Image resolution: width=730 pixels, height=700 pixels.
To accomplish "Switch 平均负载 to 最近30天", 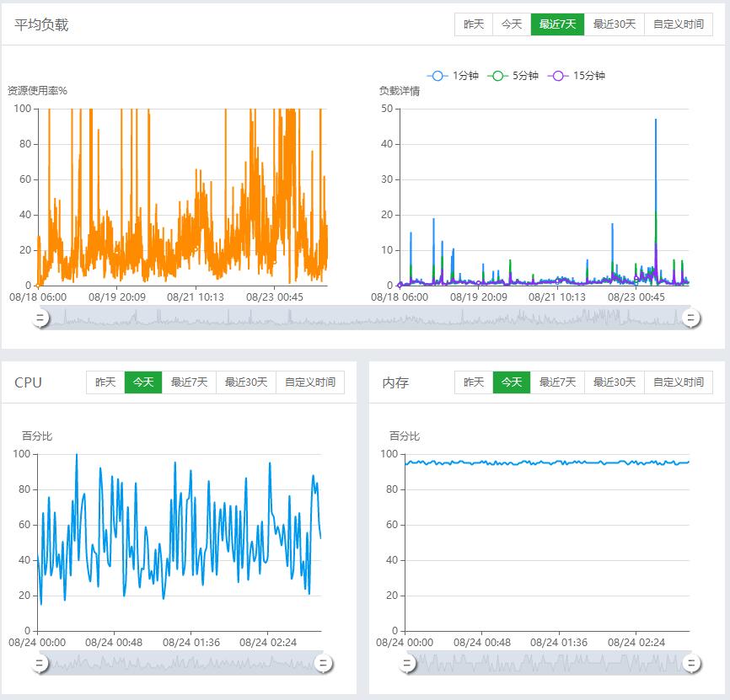I will click(614, 24).
